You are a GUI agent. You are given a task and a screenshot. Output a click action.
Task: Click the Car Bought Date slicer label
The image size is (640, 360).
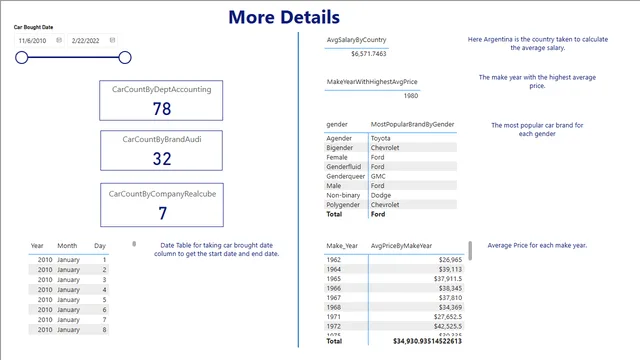point(33,27)
